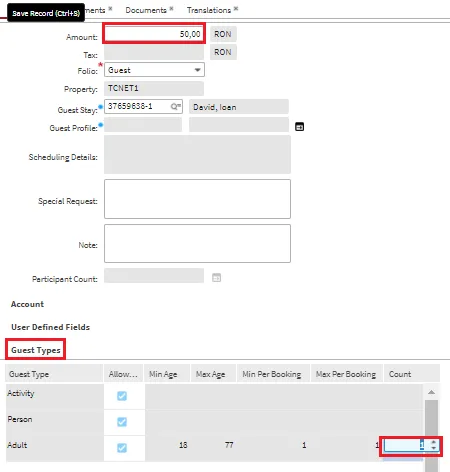450x472 pixels.
Task: Expand the User Defined Fields section
Action: pos(51,327)
